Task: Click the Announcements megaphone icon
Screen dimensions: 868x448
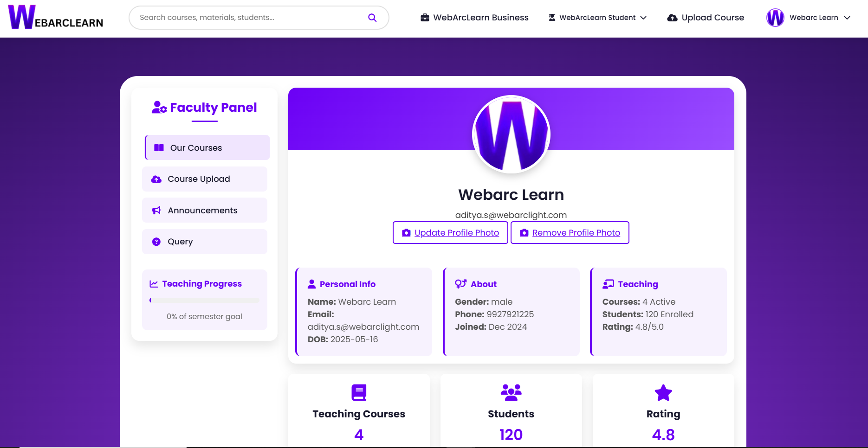Action: (x=155, y=210)
